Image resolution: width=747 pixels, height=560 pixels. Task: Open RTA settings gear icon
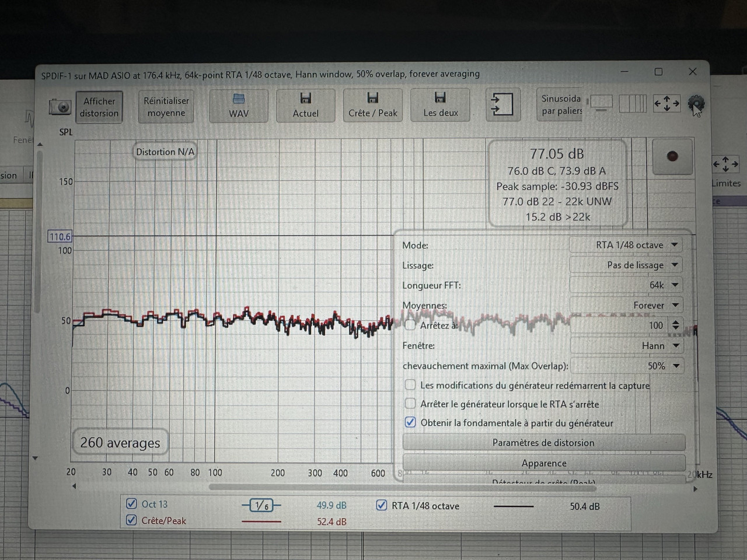pyautogui.click(x=696, y=104)
